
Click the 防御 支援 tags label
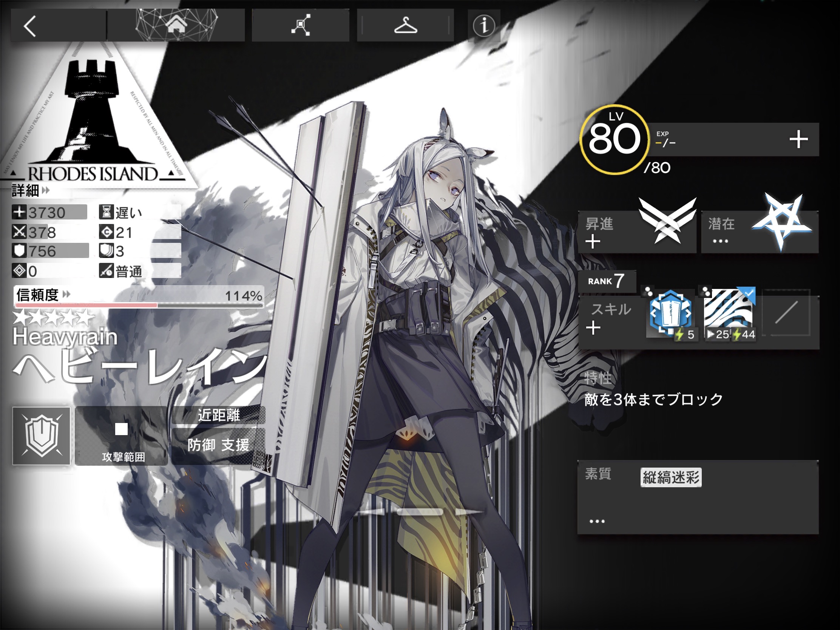click(x=218, y=445)
